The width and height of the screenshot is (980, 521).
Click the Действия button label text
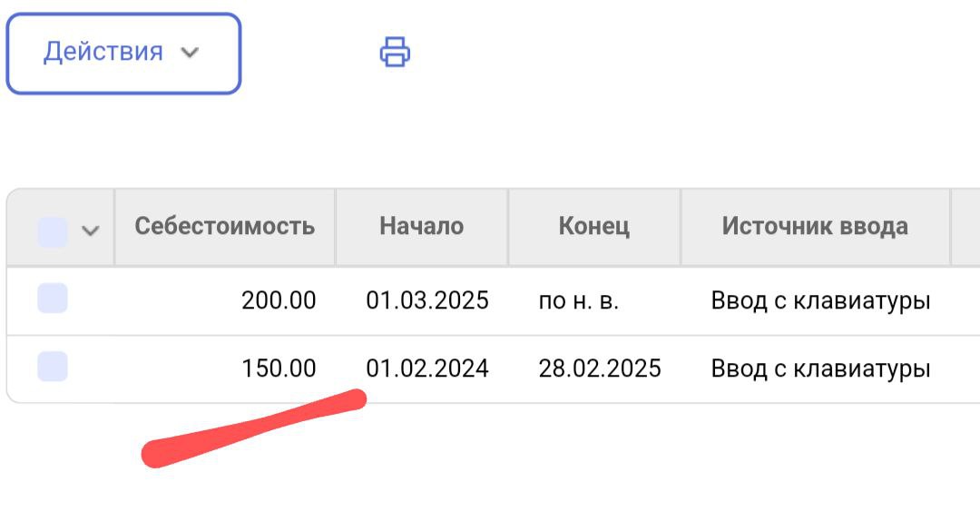point(103,52)
